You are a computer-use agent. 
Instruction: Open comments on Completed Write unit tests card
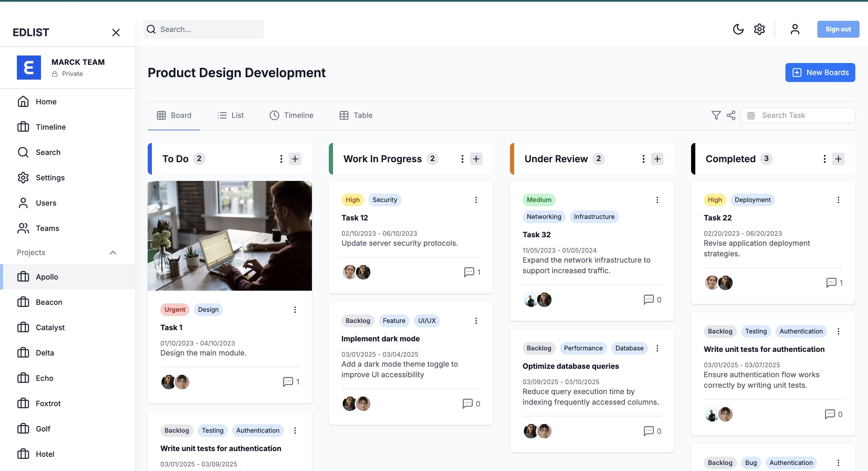[x=833, y=414]
